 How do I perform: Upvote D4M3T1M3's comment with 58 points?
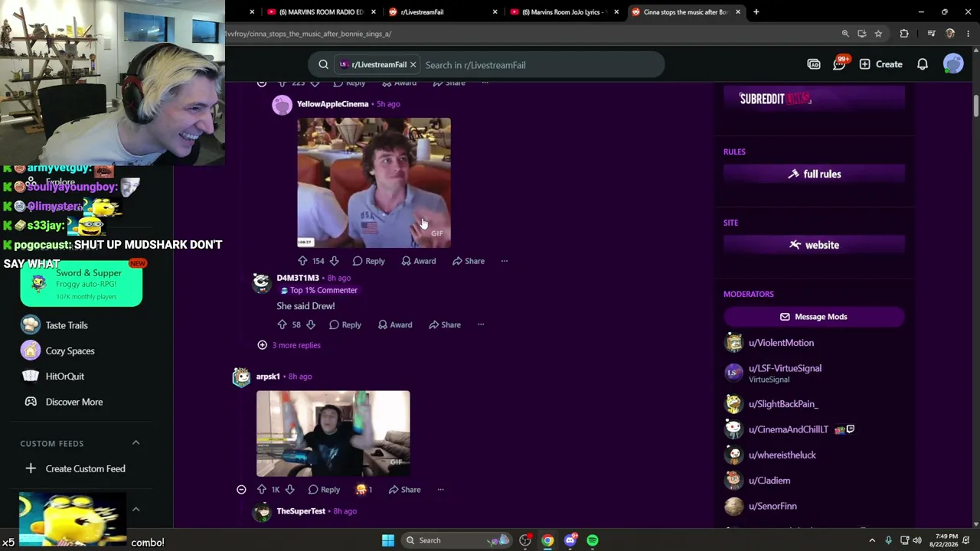click(282, 324)
